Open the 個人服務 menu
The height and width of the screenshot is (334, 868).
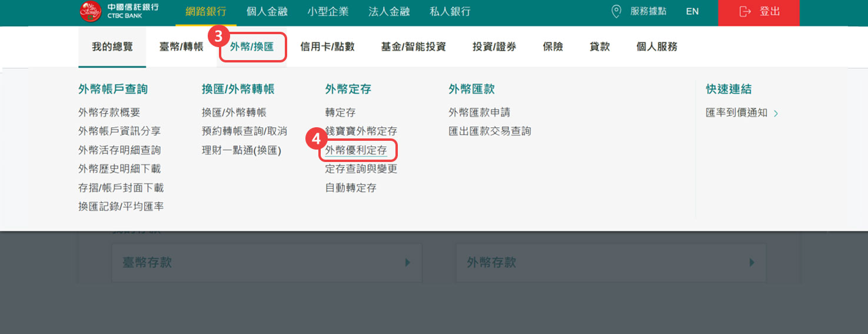pos(657,47)
